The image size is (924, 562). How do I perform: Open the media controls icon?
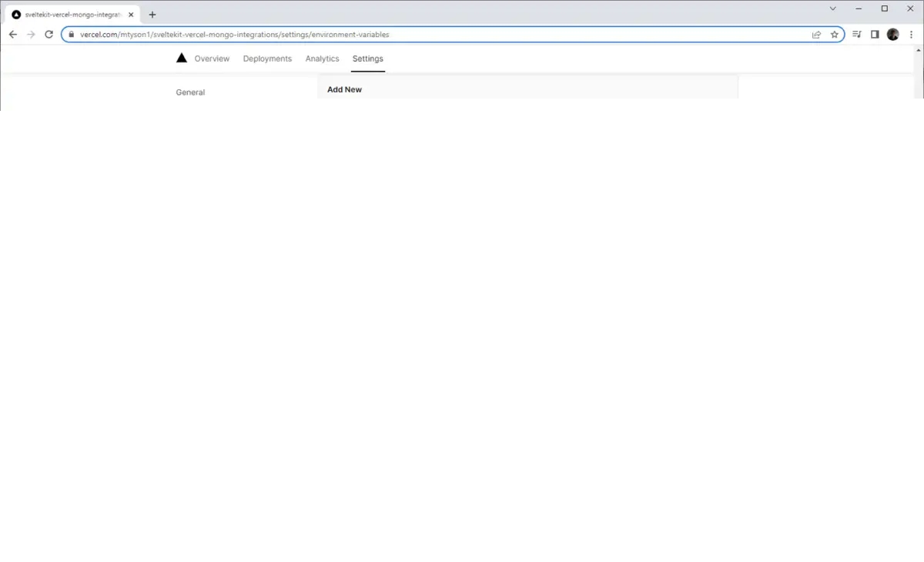click(x=856, y=35)
